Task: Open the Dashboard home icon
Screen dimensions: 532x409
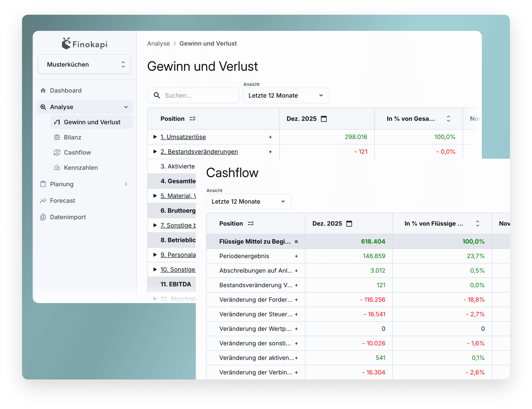Action: click(x=43, y=91)
